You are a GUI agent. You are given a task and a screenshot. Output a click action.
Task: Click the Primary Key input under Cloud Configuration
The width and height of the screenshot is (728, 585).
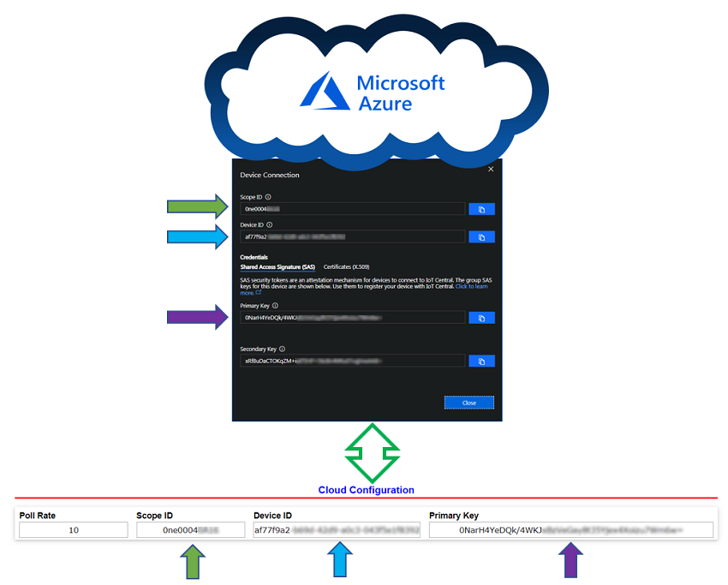[x=570, y=530]
